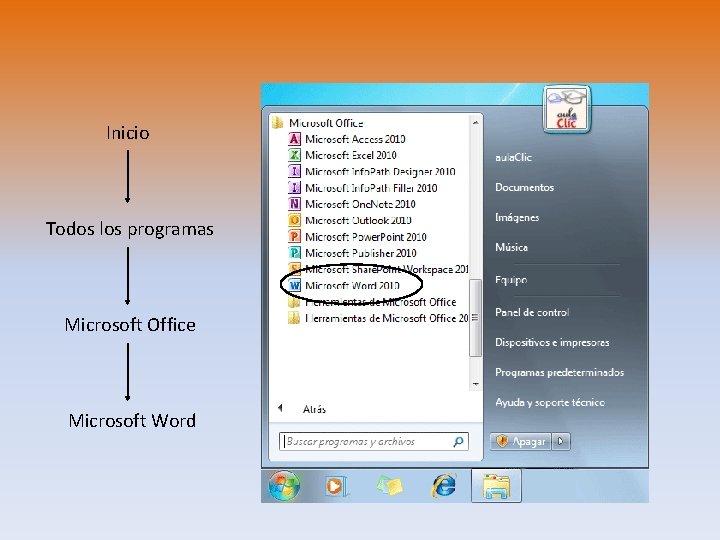Screen dimensions: 720x540
Task: Select Microsoft OneNote 2010 text
Action: (360, 204)
